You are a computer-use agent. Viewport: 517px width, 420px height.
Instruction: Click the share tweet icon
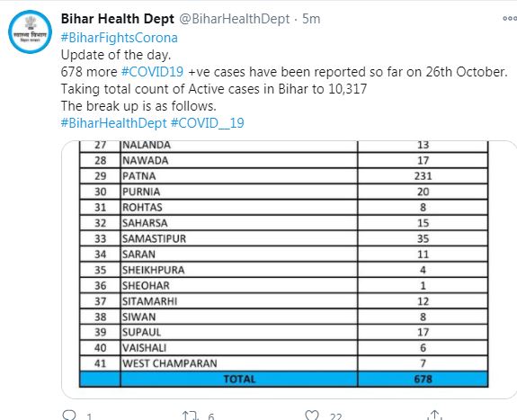click(x=434, y=415)
